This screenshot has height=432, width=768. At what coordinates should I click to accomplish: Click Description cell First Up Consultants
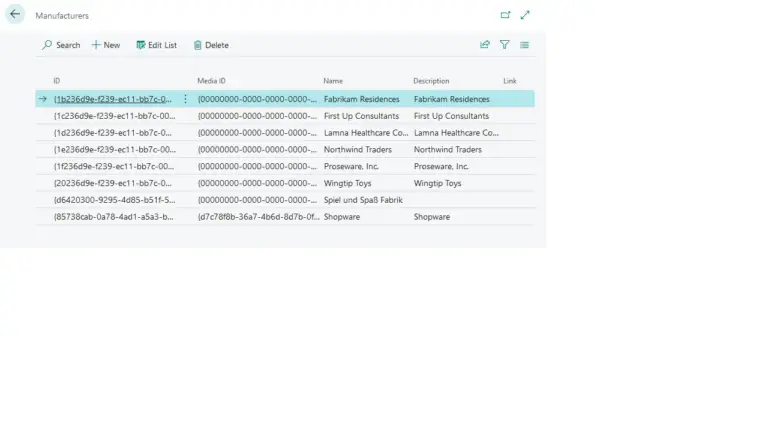coord(451,116)
